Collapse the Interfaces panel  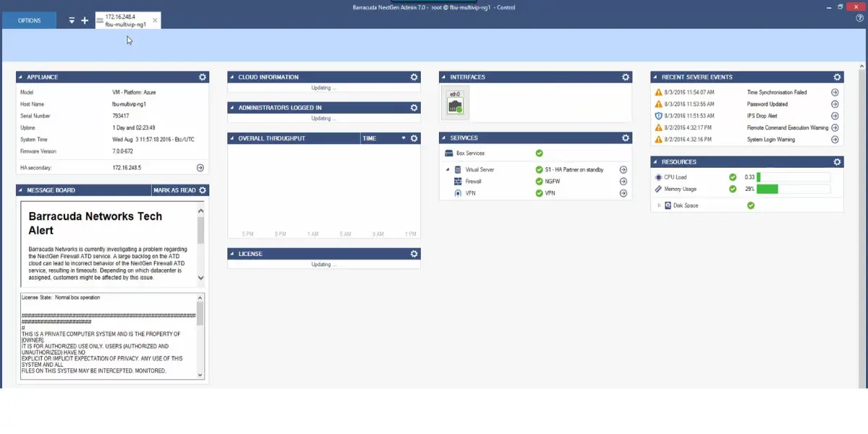coord(444,77)
